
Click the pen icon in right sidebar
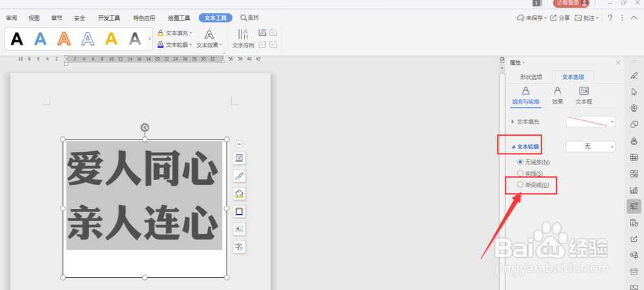634,75
